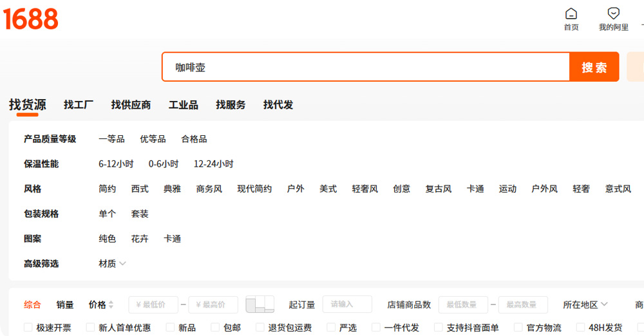Select 套装 packaging filter
The height and width of the screenshot is (336, 644).
140,214
